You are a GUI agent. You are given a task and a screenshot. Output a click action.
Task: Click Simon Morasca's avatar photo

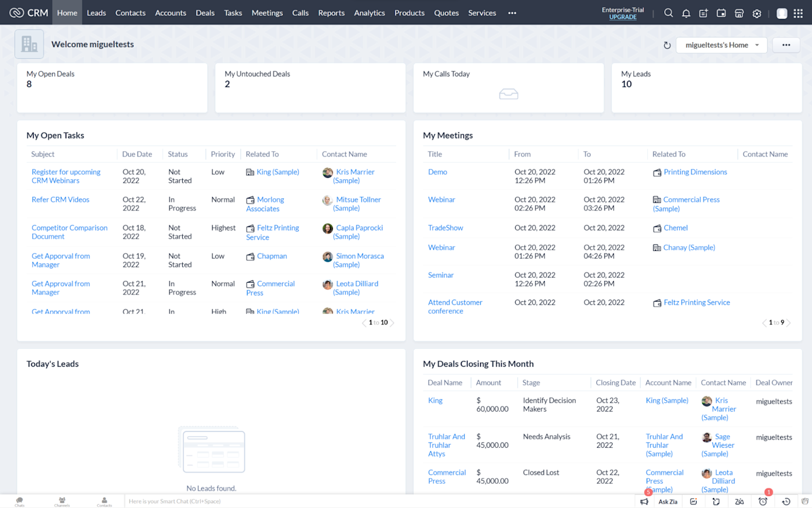(328, 257)
